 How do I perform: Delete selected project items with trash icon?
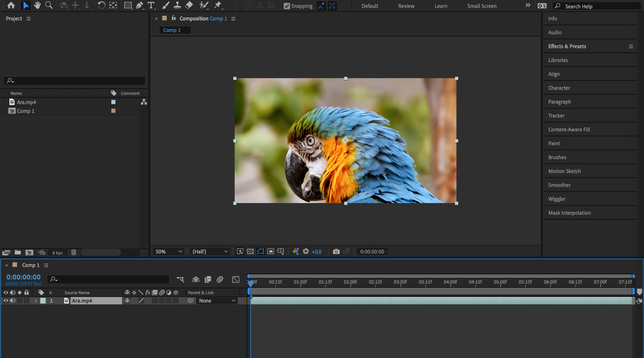tap(74, 253)
